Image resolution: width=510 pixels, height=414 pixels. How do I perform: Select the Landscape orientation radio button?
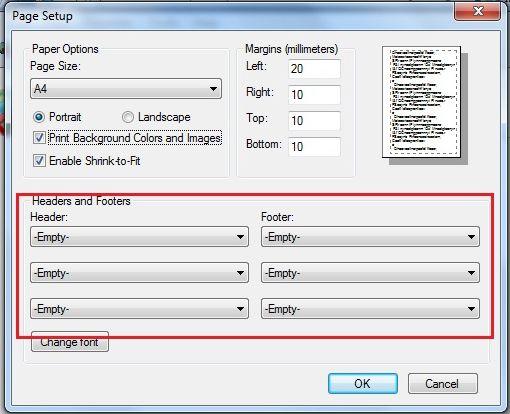[x=128, y=117]
